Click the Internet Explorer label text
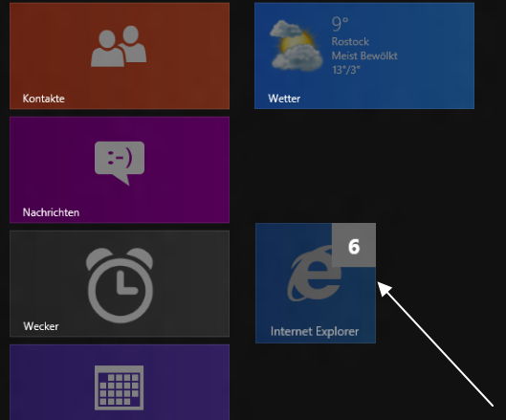Screen dimensions: 506x420 (x=315, y=331)
